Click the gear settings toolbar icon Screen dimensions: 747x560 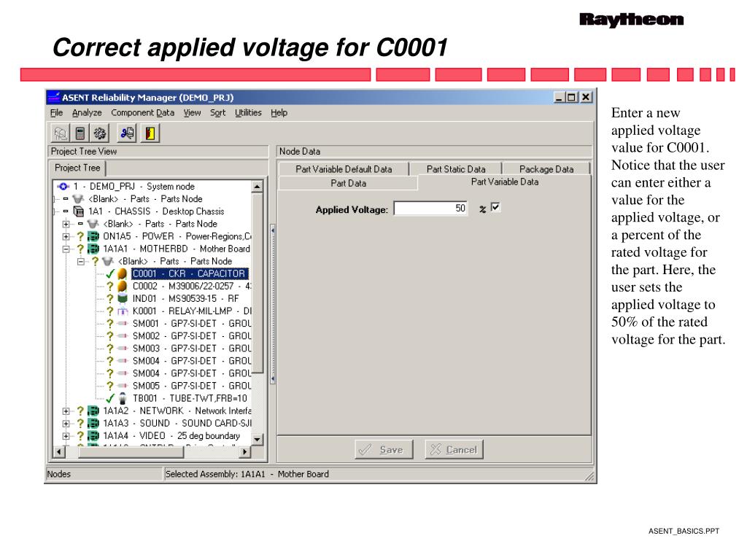click(x=100, y=133)
